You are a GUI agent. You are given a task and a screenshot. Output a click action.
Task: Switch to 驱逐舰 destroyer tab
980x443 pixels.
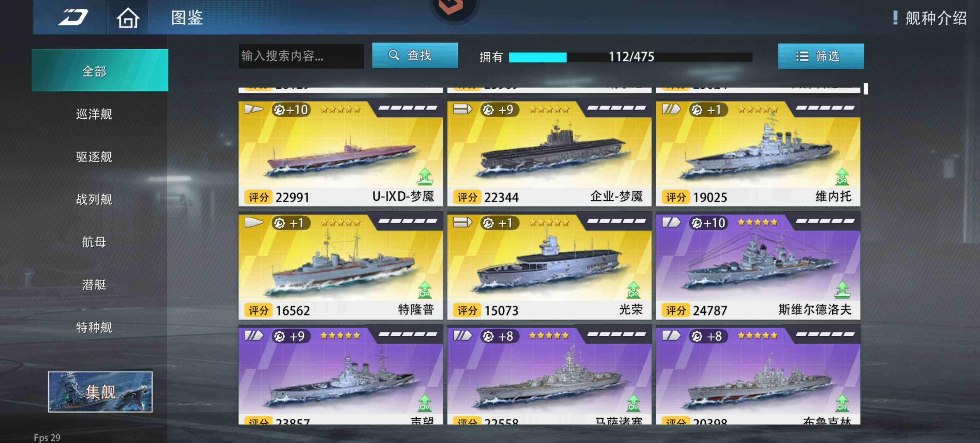pos(94,157)
